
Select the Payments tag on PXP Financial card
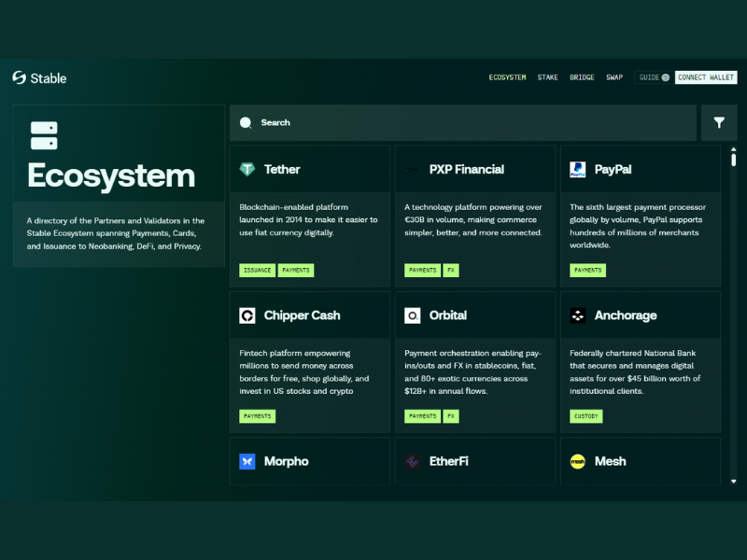tap(423, 271)
